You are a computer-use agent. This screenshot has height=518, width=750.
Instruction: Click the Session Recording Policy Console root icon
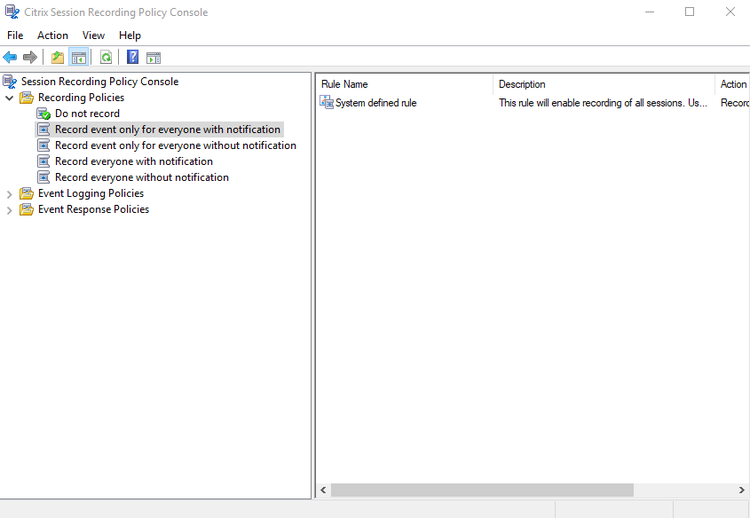[10, 82]
